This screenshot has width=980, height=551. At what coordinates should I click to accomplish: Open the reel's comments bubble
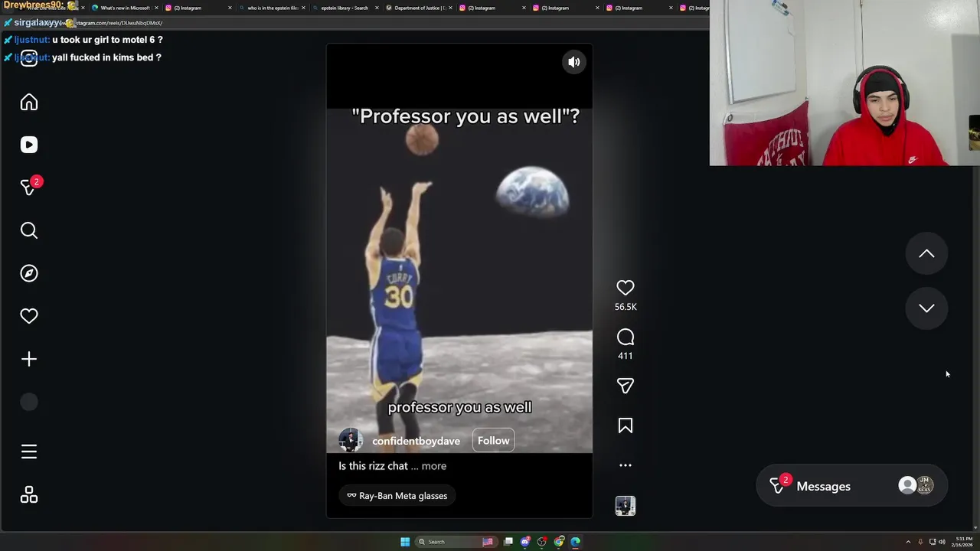click(626, 337)
